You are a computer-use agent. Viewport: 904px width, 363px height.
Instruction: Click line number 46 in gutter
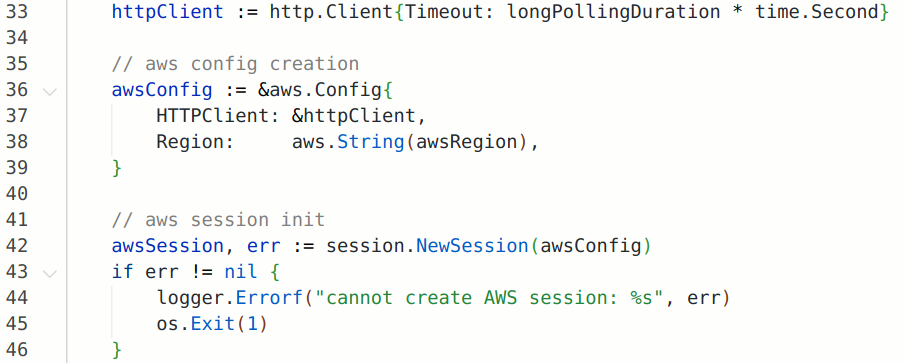click(x=17, y=349)
